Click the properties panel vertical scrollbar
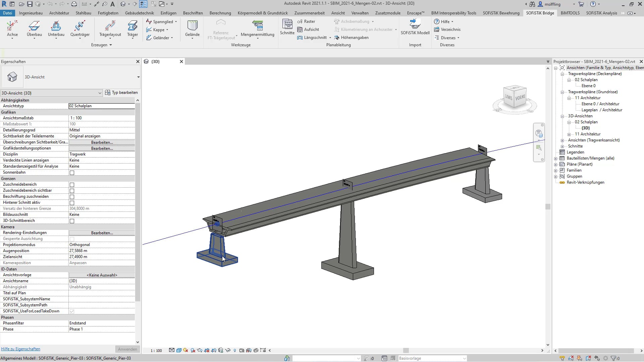 pyautogui.click(x=138, y=202)
